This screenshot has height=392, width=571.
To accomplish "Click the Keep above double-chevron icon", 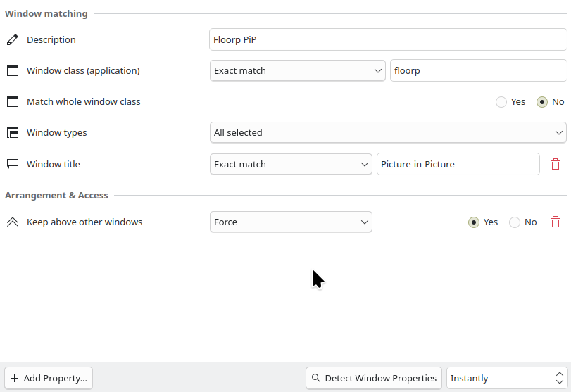I will click(x=13, y=222).
